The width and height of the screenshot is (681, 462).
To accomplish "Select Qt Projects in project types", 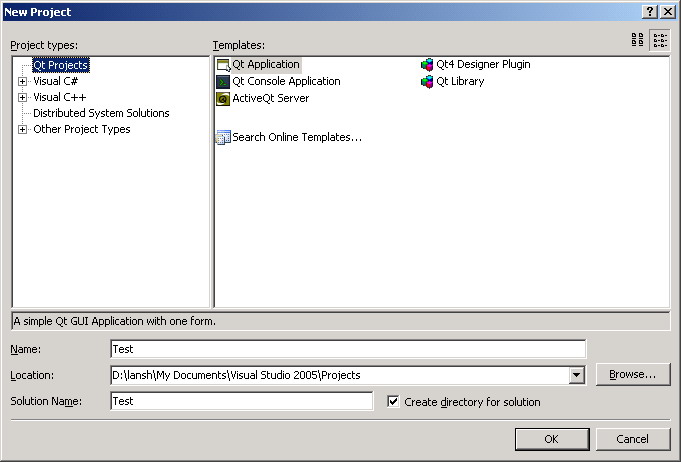I will tap(61, 65).
